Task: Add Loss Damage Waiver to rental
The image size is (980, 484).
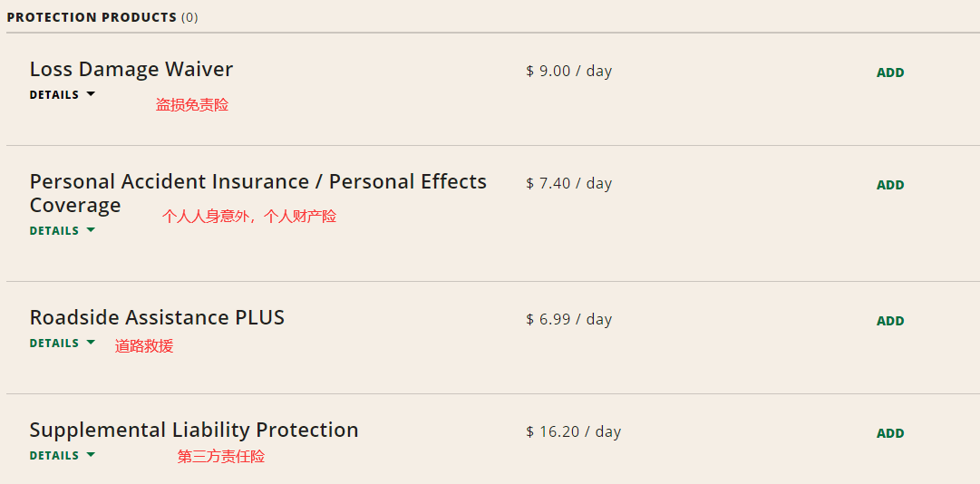Action: (889, 73)
